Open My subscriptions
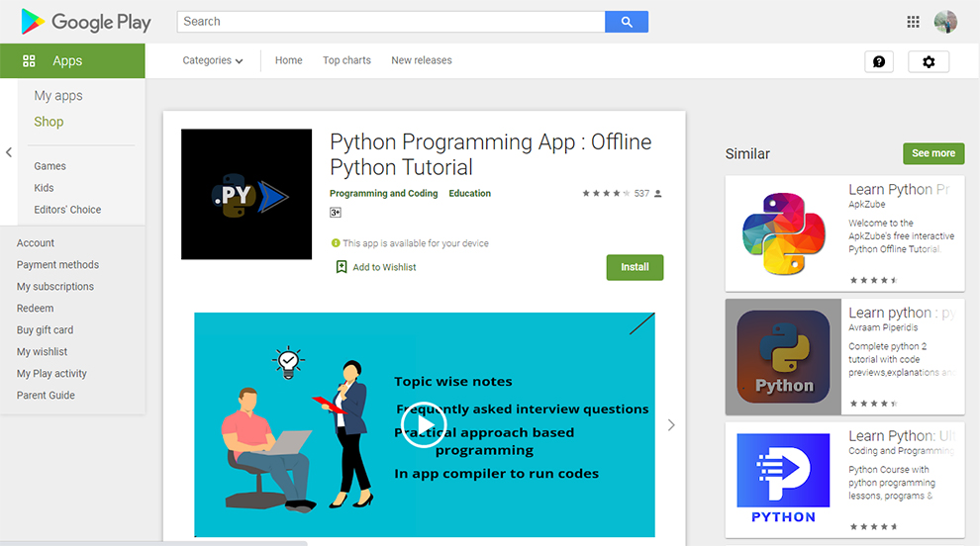The height and width of the screenshot is (546, 980). coord(55,287)
